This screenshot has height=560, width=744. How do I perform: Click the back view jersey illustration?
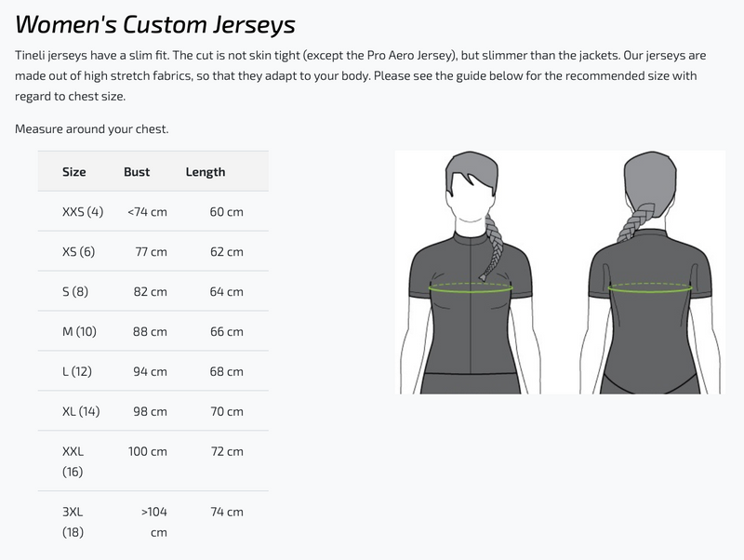coord(650,273)
